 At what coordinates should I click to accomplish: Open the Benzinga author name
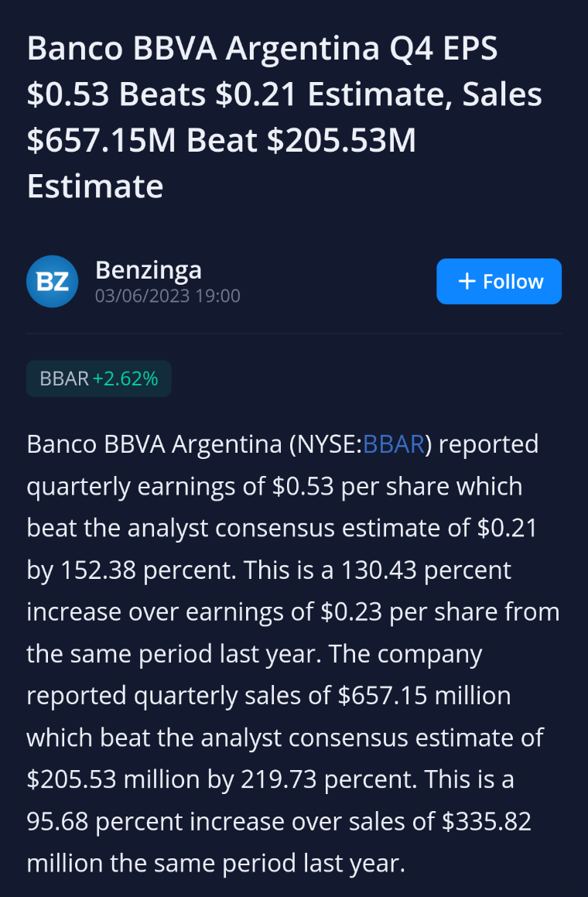pos(148,270)
